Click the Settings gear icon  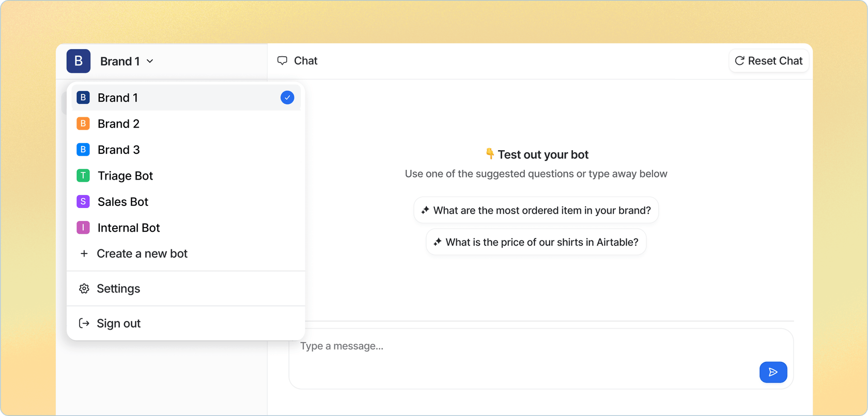84,289
